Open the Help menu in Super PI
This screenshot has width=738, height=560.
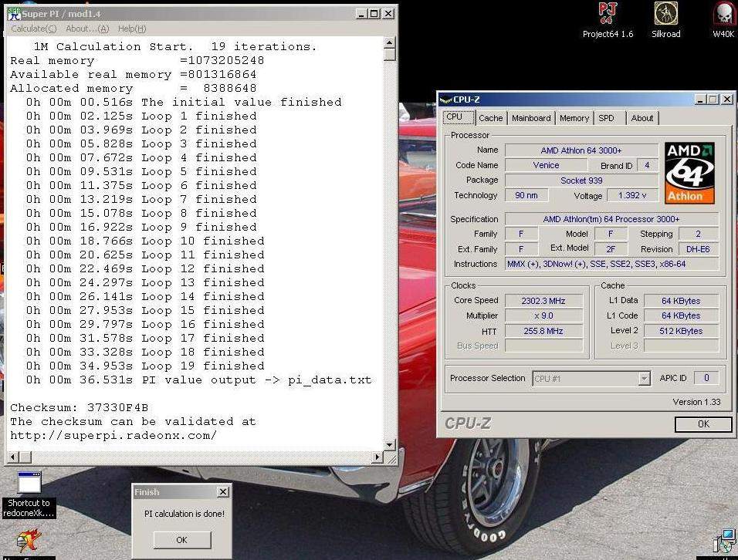[x=132, y=29]
